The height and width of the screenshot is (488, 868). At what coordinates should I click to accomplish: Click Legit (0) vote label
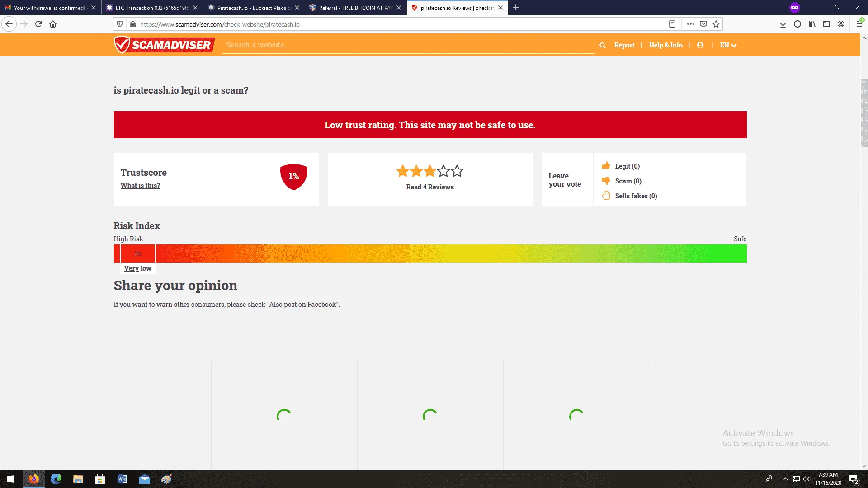click(x=627, y=166)
